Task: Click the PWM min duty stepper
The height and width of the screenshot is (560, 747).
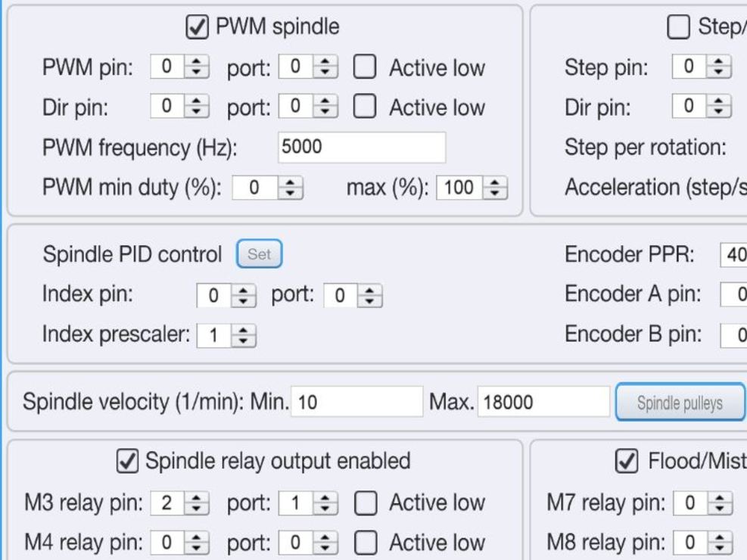Action: (x=268, y=188)
